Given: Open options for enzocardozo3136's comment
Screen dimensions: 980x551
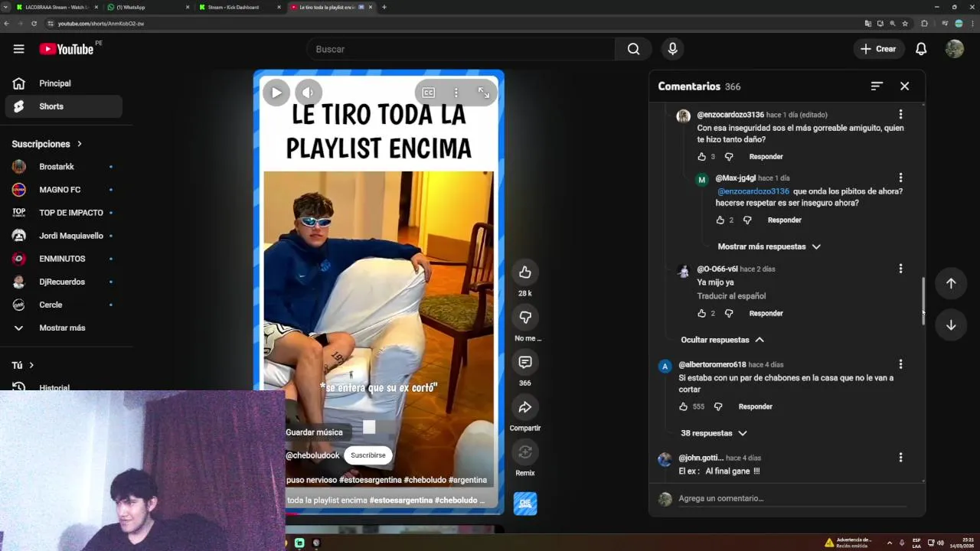Looking at the screenshot, I should [x=900, y=115].
